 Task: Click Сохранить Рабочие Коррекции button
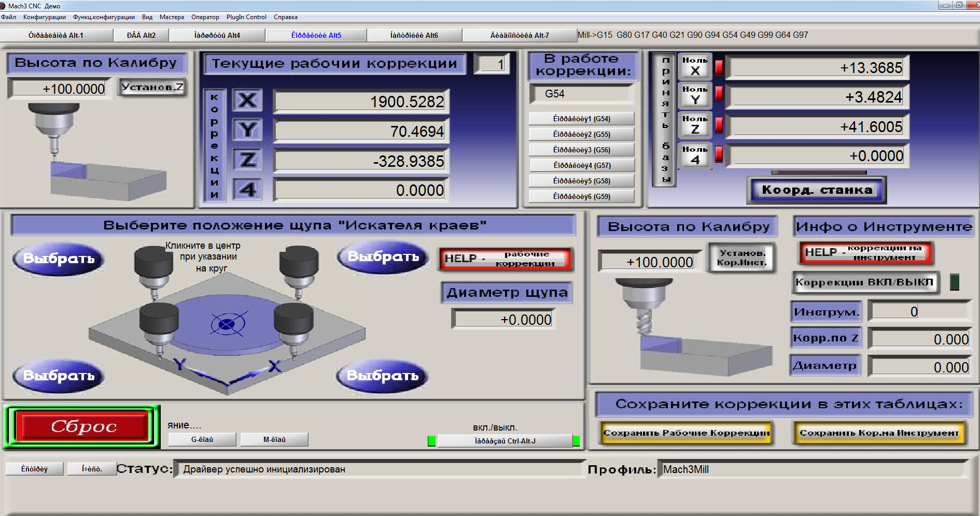coord(687,433)
